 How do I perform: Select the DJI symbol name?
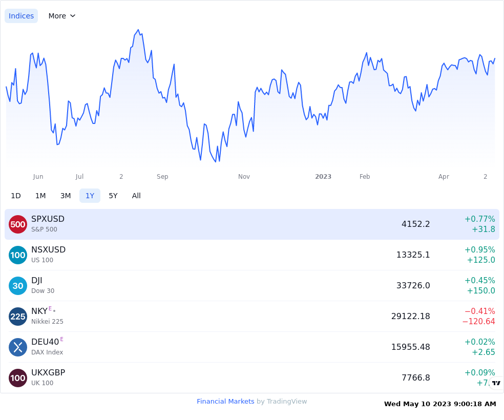(37, 281)
